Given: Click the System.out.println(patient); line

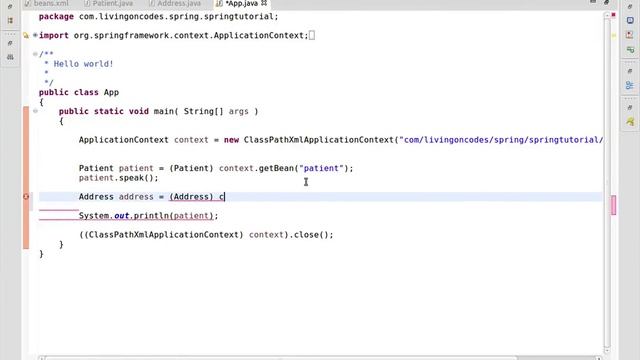Looking at the screenshot, I should pyautogui.click(x=149, y=216).
